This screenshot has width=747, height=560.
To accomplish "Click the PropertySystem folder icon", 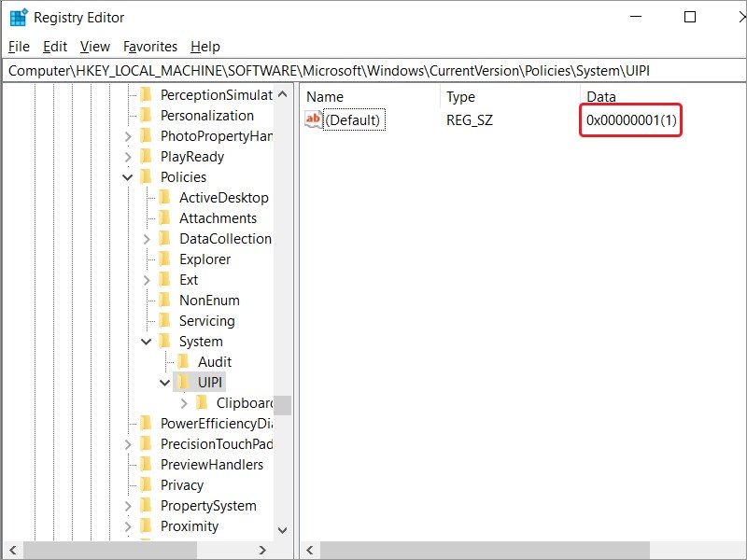I will [147, 505].
